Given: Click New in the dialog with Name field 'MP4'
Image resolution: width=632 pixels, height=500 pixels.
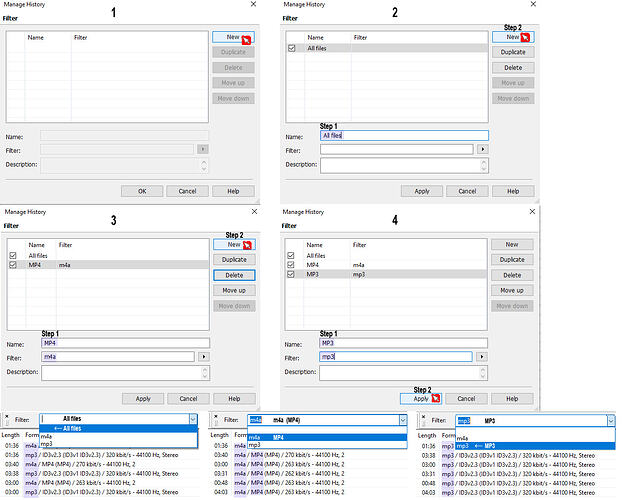Looking at the screenshot, I should click(x=234, y=245).
